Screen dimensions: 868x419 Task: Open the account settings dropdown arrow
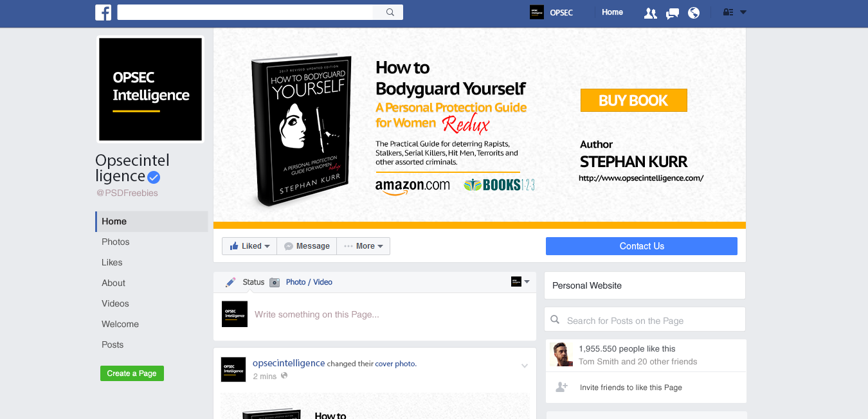pyautogui.click(x=744, y=12)
